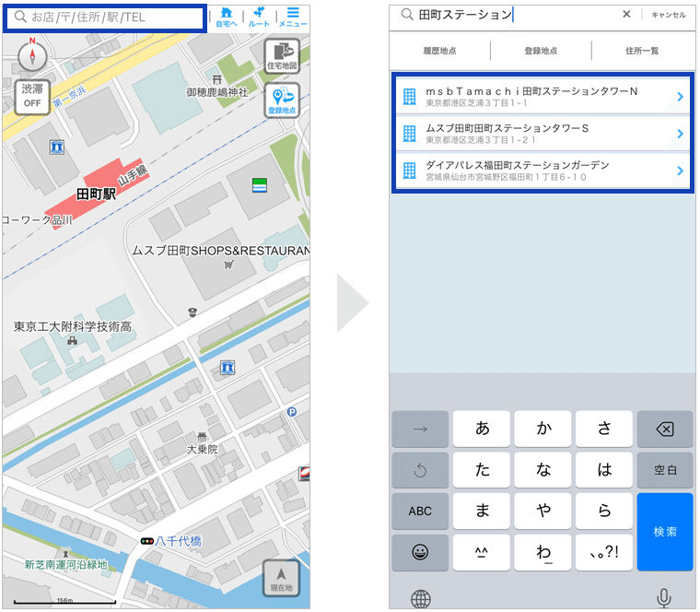Tap the 東京工大附科学技術高 label

pyautogui.click(x=73, y=326)
